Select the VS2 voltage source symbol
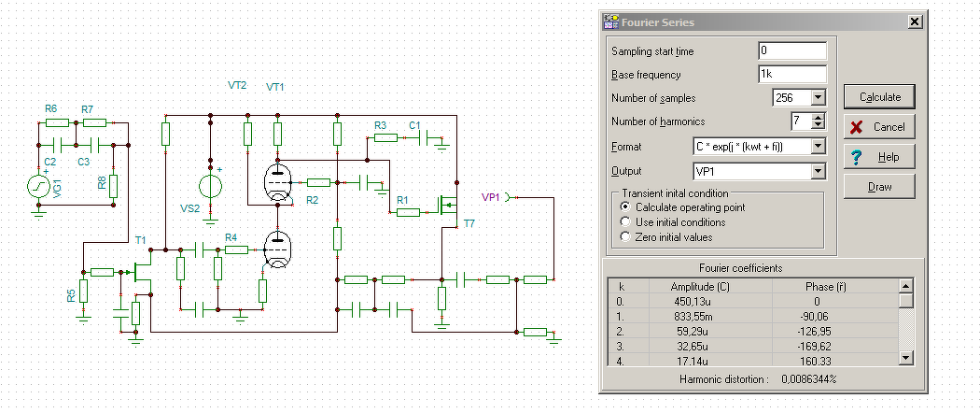Viewport: 980px width, 413px height. click(x=210, y=187)
